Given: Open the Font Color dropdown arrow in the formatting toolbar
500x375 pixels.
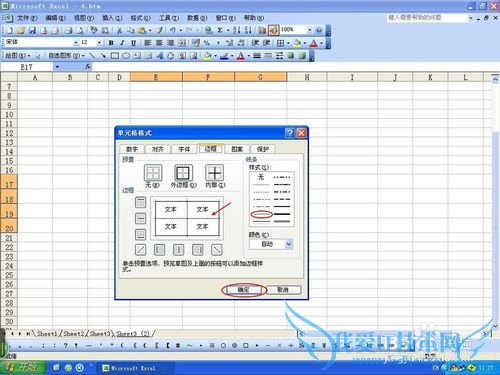Looking at the screenshot, I should click(x=321, y=43).
